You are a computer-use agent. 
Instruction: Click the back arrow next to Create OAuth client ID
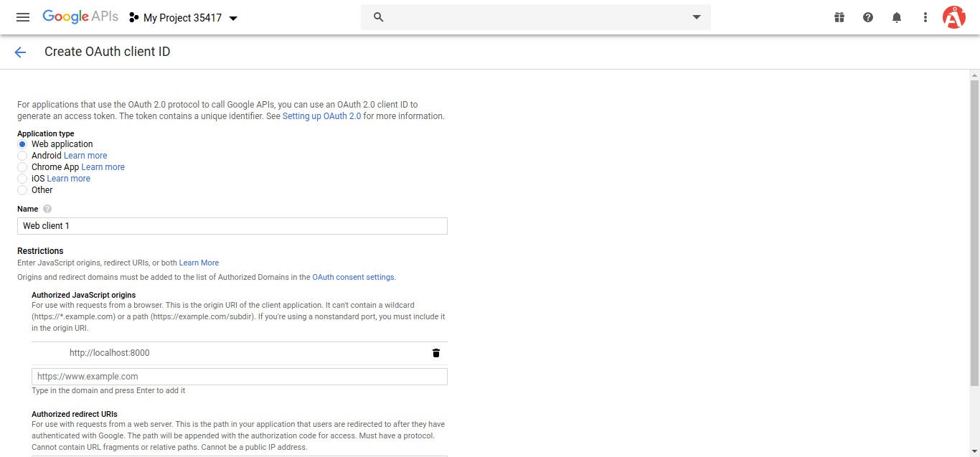point(19,52)
